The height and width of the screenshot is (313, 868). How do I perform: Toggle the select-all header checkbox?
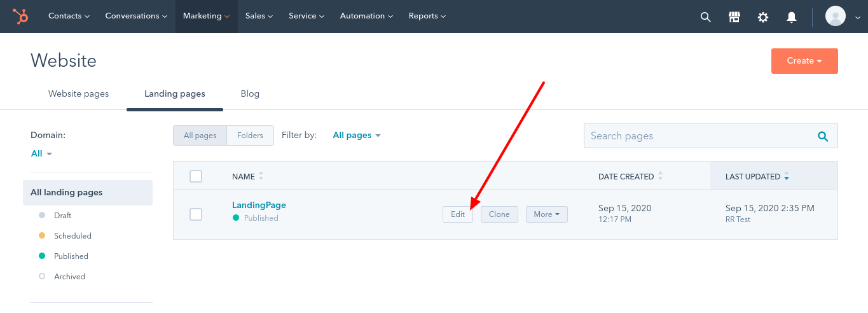(196, 176)
